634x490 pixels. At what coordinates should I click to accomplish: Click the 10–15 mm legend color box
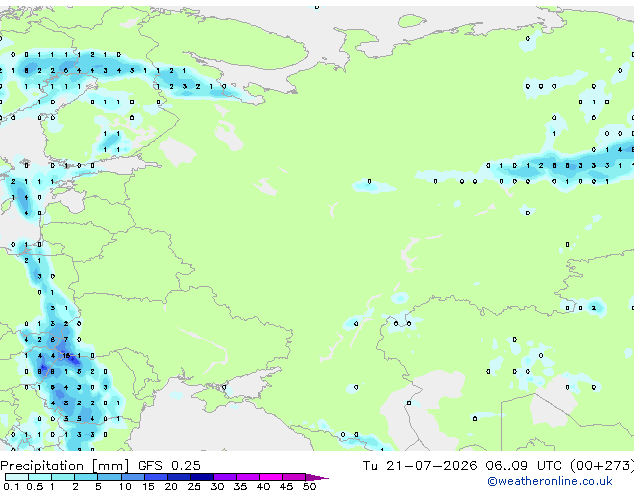132,477
